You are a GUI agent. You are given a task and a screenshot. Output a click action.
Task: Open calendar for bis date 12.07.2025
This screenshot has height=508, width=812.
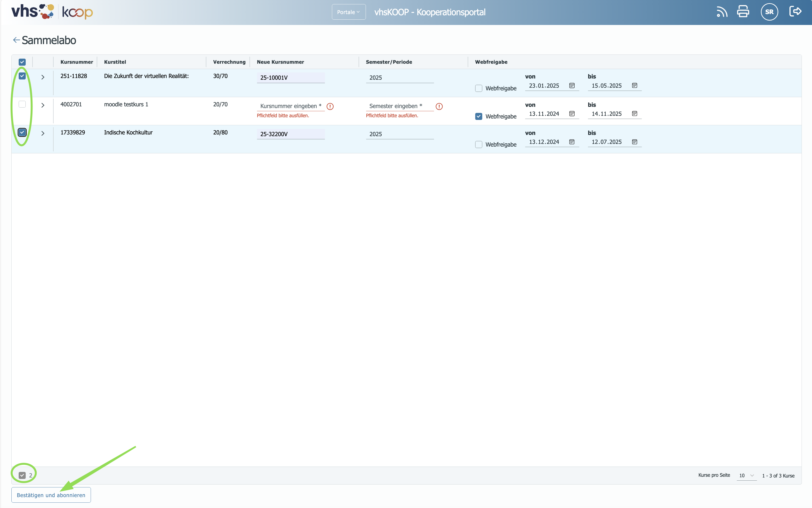(635, 142)
